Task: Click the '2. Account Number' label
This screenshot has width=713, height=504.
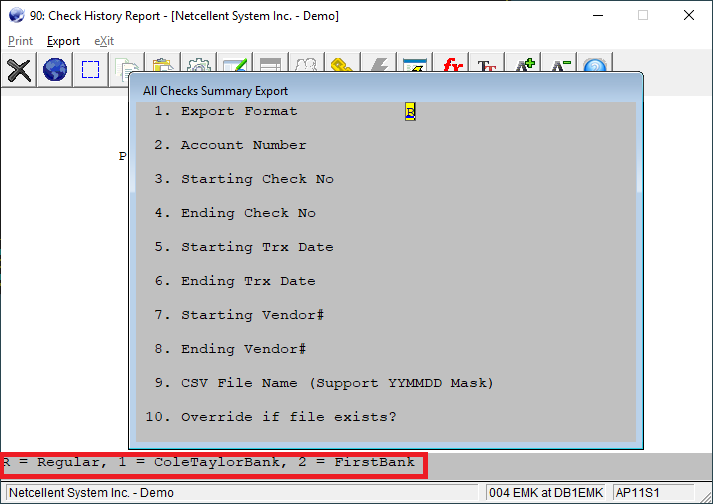Action: 230,145
